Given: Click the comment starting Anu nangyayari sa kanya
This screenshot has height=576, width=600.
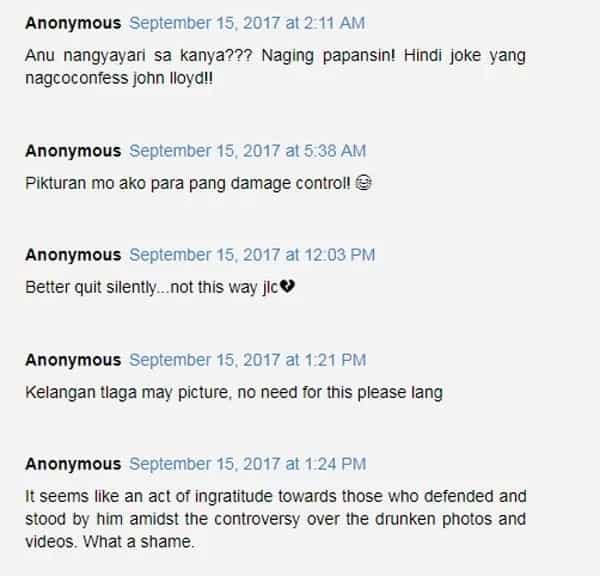Looking at the screenshot, I should (275, 67).
